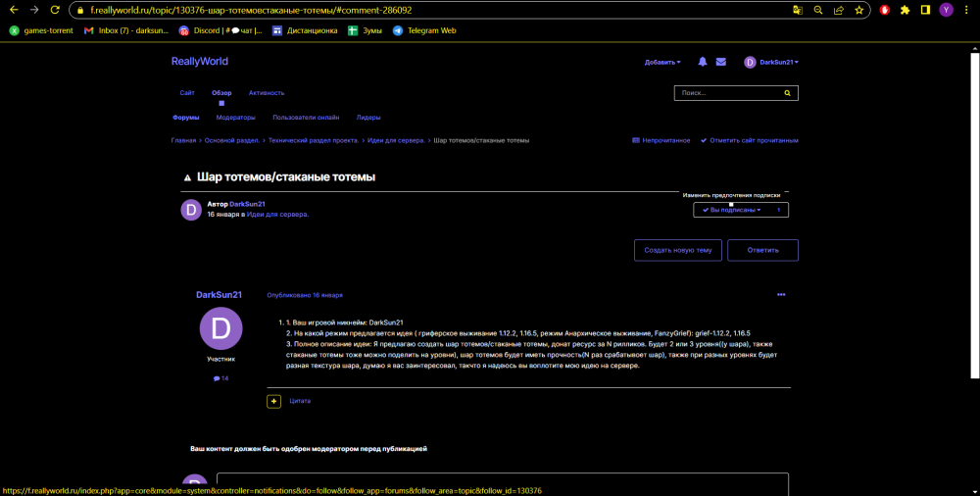The image size is (980, 496).
Task: Open Опубликовано 16 января post link
Action: [x=305, y=295]
